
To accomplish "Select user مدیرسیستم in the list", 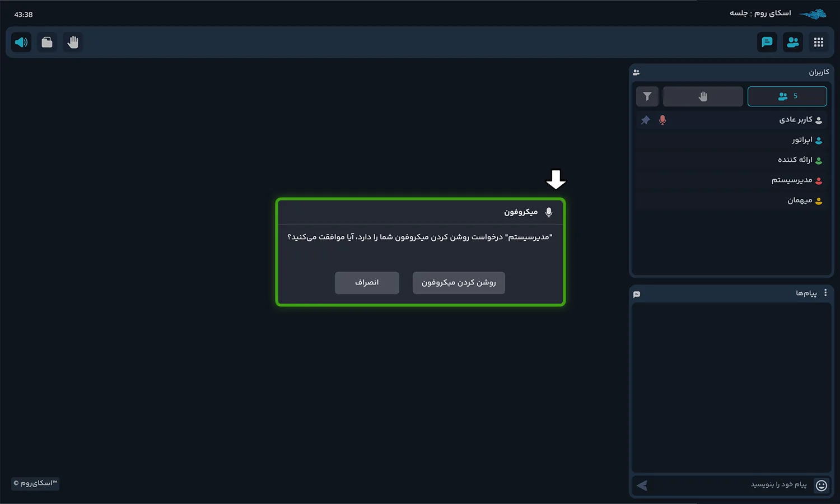I will tap(731, 180).
